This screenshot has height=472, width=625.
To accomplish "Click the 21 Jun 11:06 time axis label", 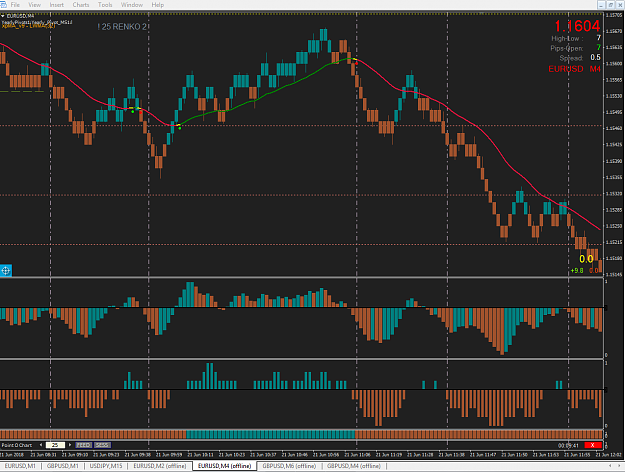I will click(x=357, y=454).
